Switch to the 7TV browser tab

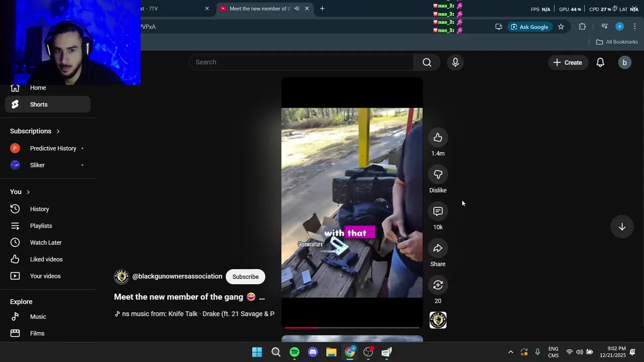171,9
